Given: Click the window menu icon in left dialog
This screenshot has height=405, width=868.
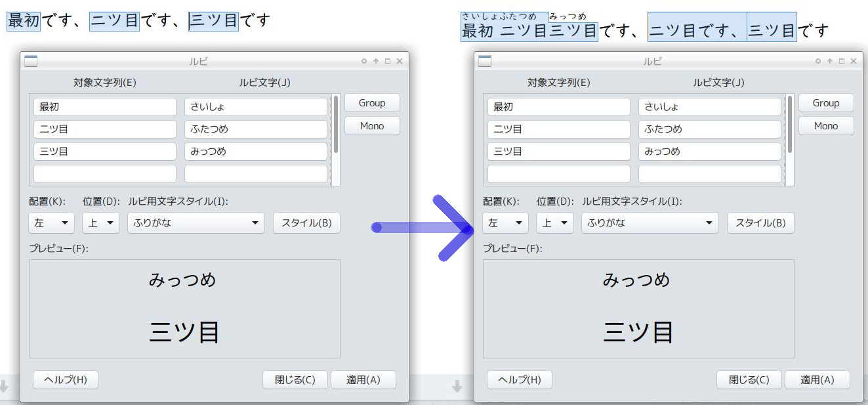Looking at the screenshot, I should [x=31, y=61].
